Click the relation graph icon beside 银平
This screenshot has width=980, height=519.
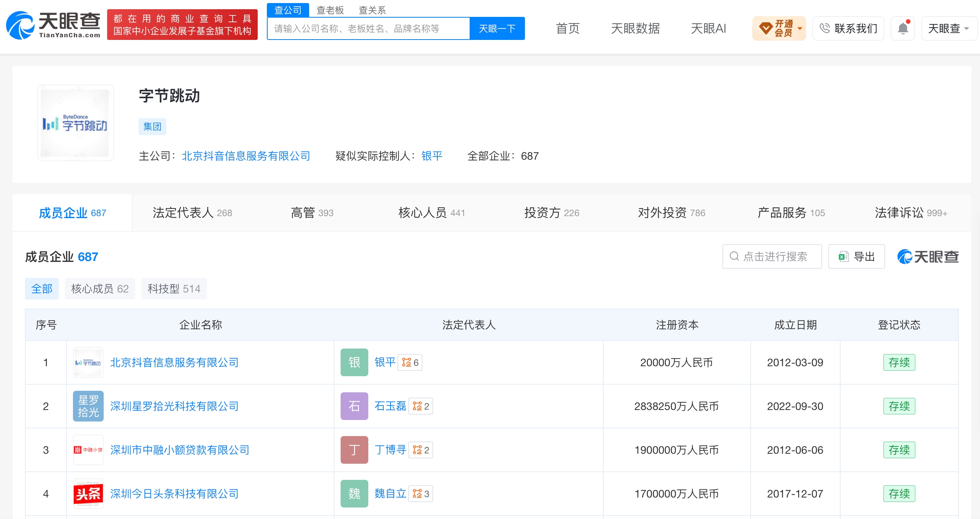[x=406, y=362]
